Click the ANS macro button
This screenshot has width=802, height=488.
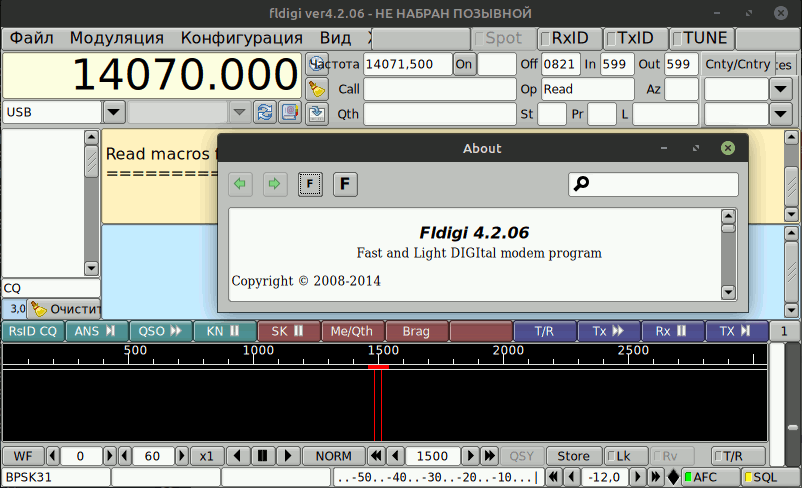(x=96, y=331)
